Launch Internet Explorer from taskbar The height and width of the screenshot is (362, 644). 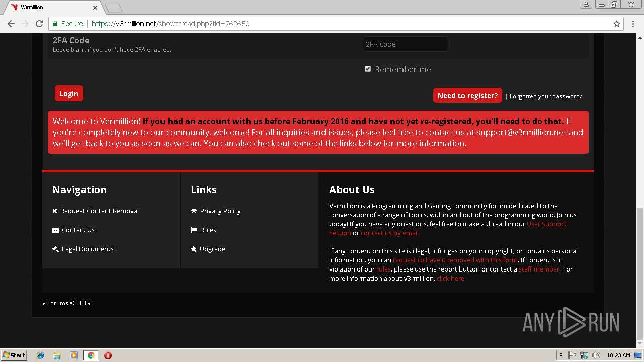tap(40, 355)
